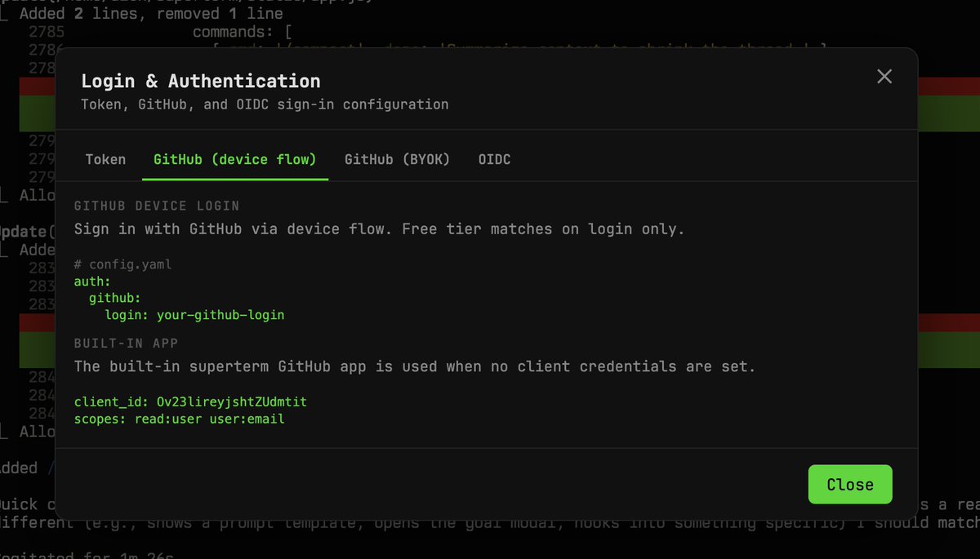Select the GitHub (device flow) tab
Screen dimensions: 980x559
pos(234,159)
